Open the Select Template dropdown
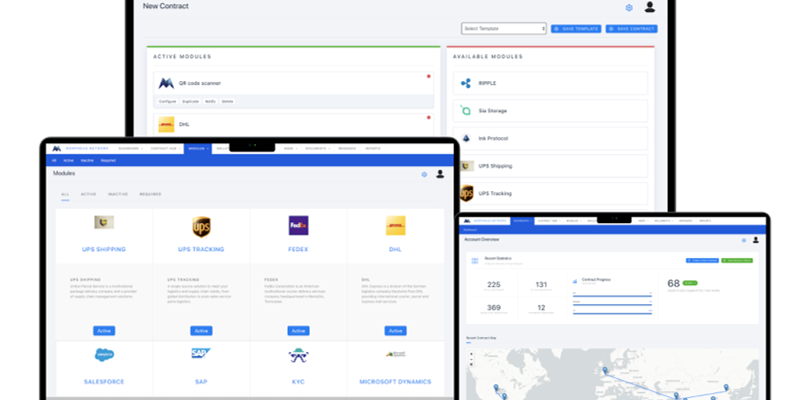Viewport: 801px width, 400px height. click(x=504, y=29)
